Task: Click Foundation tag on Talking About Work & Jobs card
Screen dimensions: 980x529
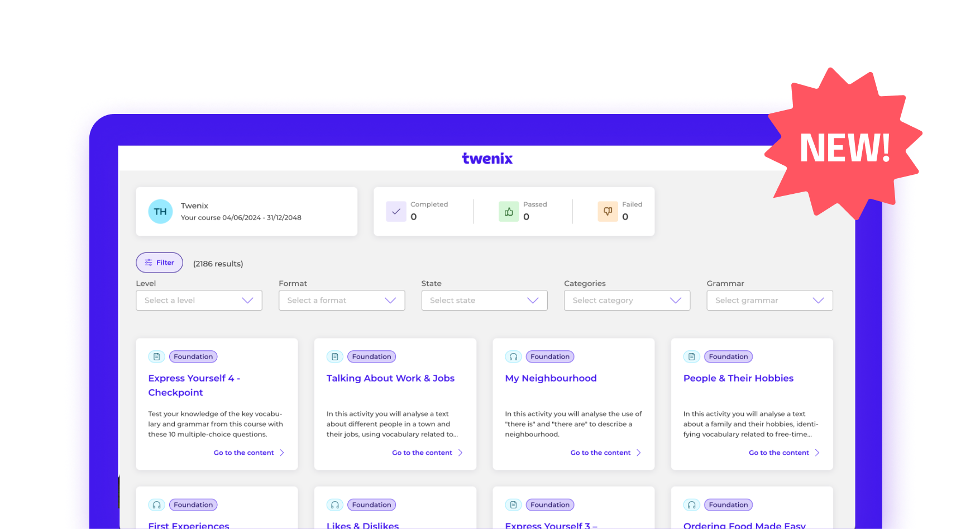Action: tap(371, 356)
